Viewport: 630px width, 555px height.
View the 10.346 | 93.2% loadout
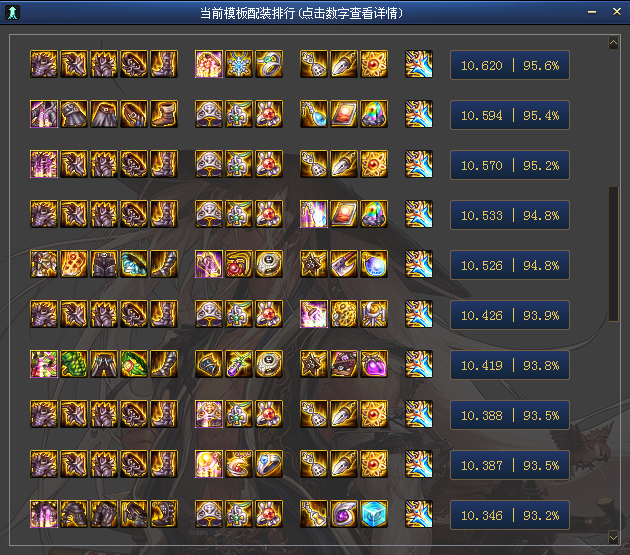pyautogui.click(x=509, y=515)
